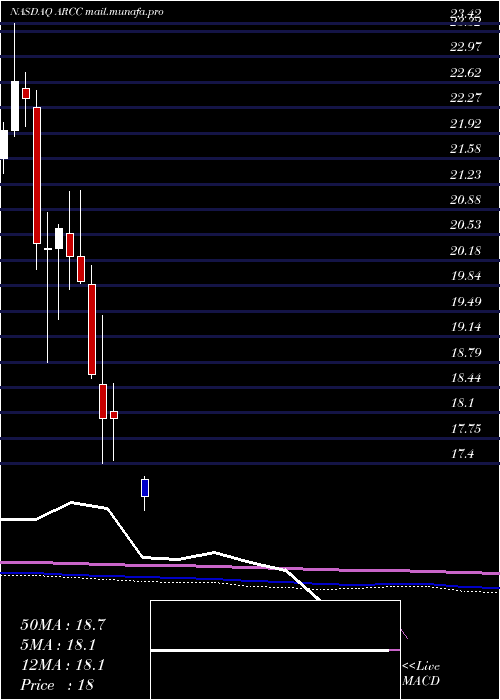
Task: Click the 18.44 price label
Action: click(x=466, y=379)
